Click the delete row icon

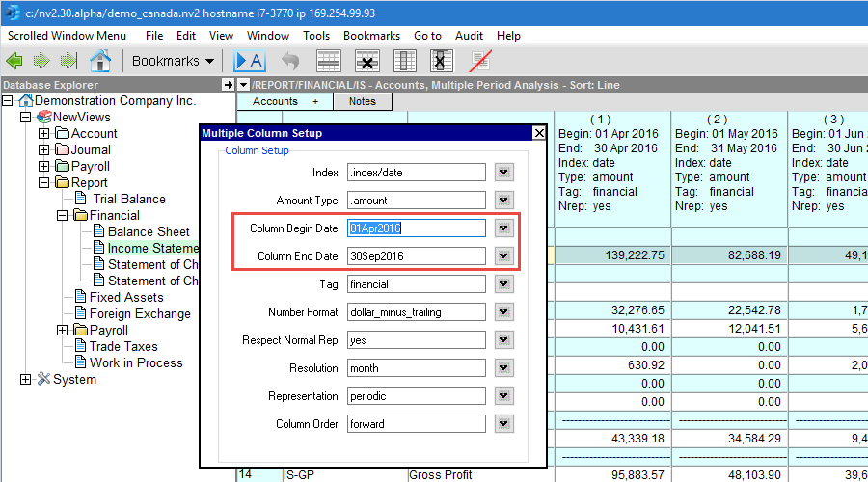(x=366, y=61)
